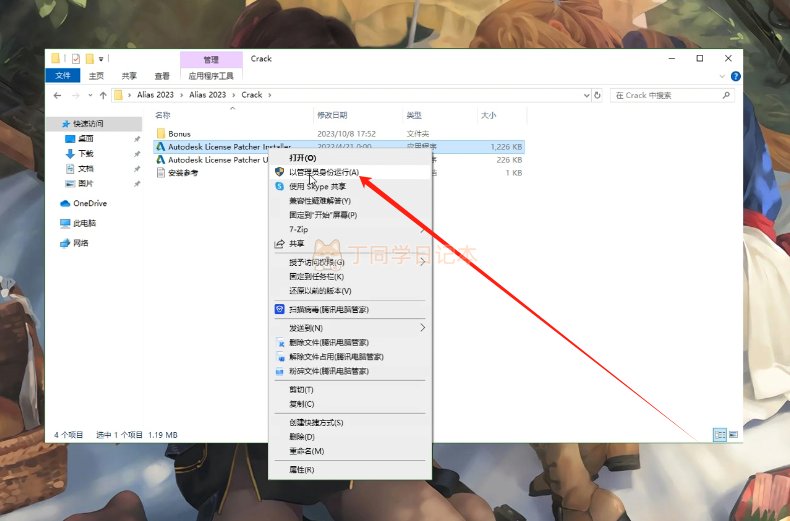Choose 使用 Skype 共享 menu entry
The width and height of the screenshot is (790, 521).
350,186
